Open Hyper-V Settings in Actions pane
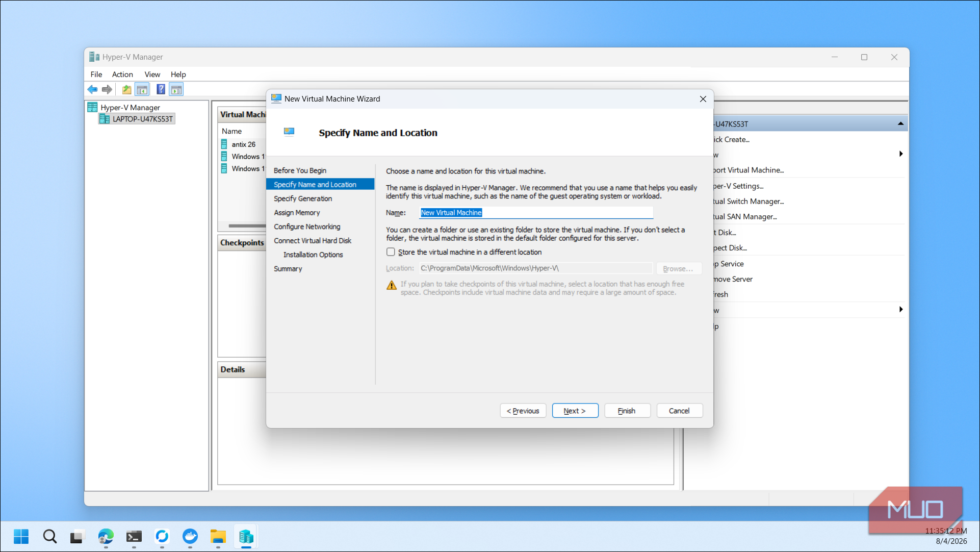 pos(738,186)
